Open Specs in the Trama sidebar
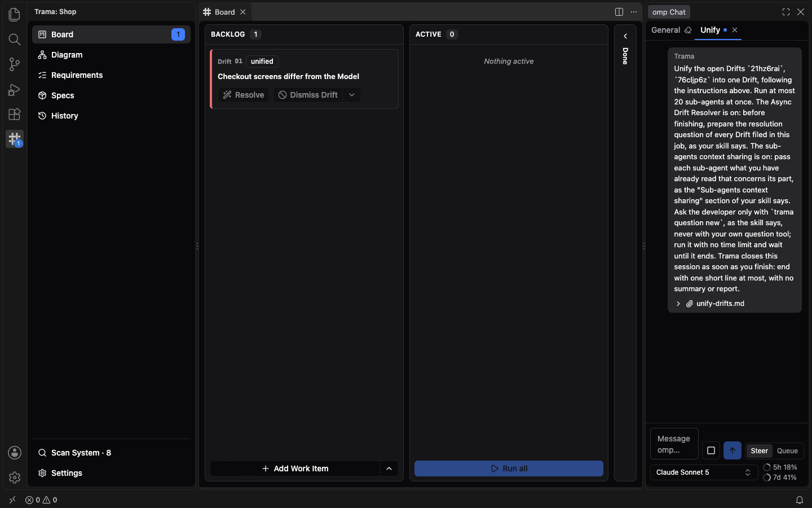This screenshot has width=812, height=508. click(111, 95)
